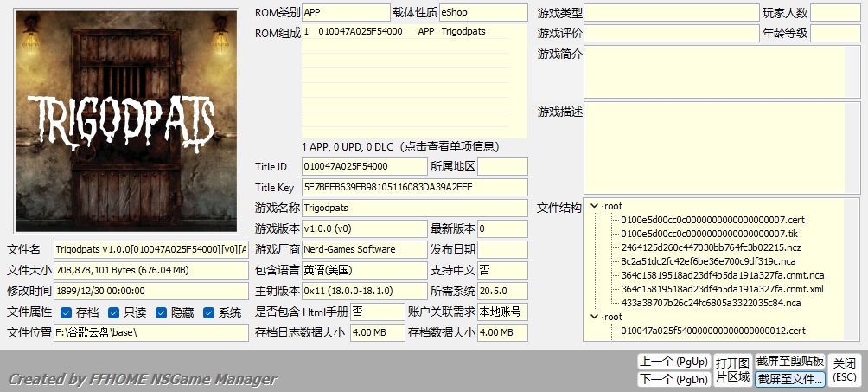Select 0100e5d00cc0c...0007.tik tree file
Image resolution: width=868 pixels, height=392 pixels.
[709, 234]
